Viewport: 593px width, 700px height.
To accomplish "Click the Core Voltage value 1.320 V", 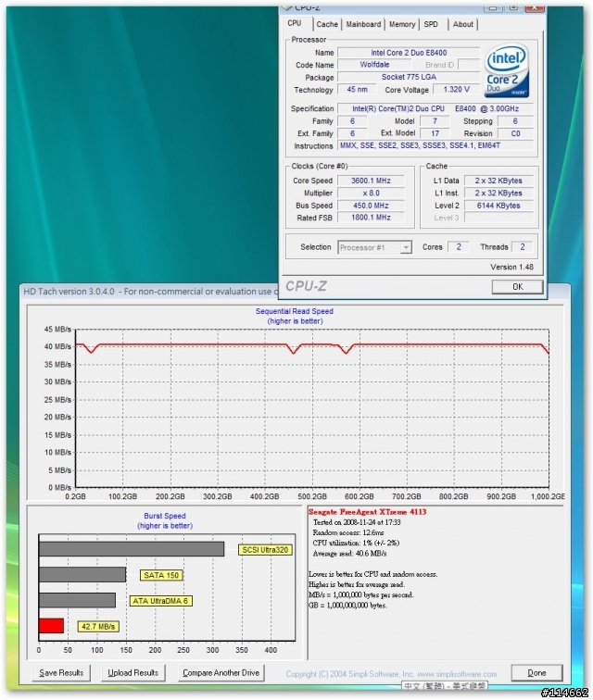I will click(456, 89).
